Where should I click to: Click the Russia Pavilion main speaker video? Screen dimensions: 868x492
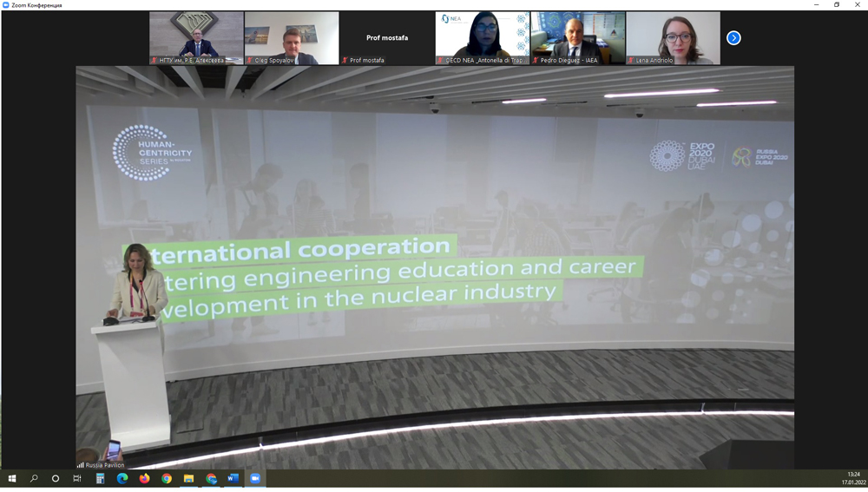click(434, 260)
